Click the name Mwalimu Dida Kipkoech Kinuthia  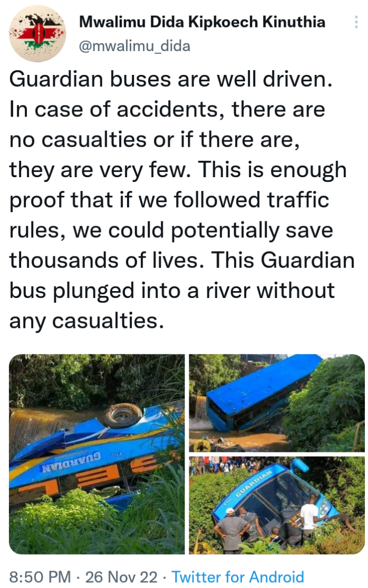[x=202, y=22]
